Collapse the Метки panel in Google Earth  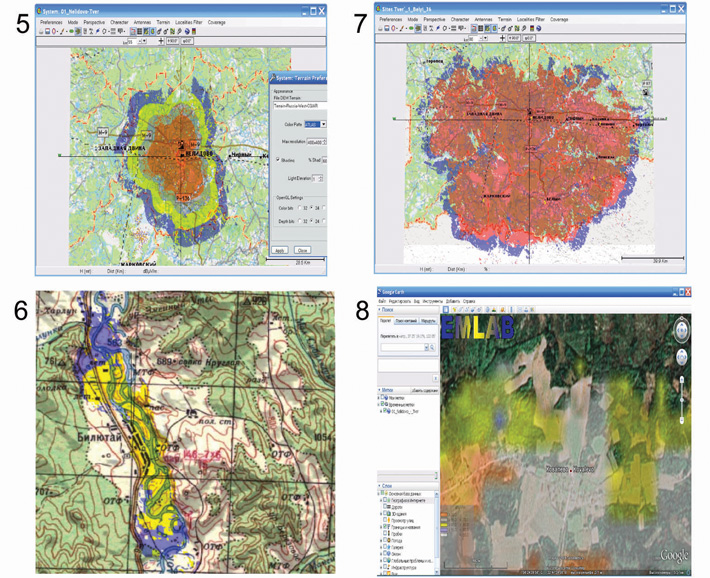click(x=379, y=390)
